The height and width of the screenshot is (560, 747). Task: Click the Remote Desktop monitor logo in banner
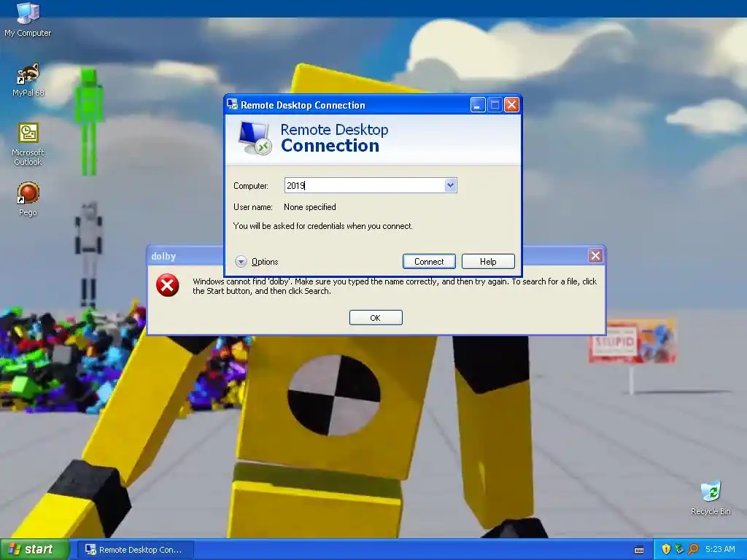tap(255, 138)
